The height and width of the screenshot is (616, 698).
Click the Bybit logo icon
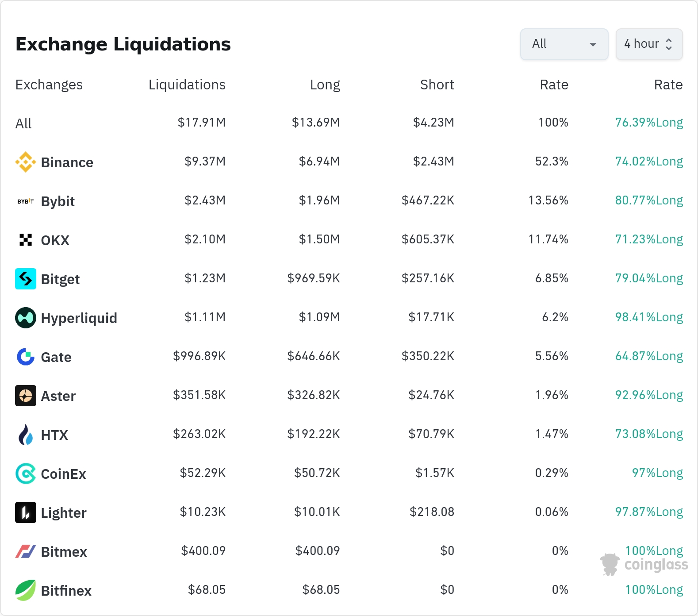[x=26, y=201]
